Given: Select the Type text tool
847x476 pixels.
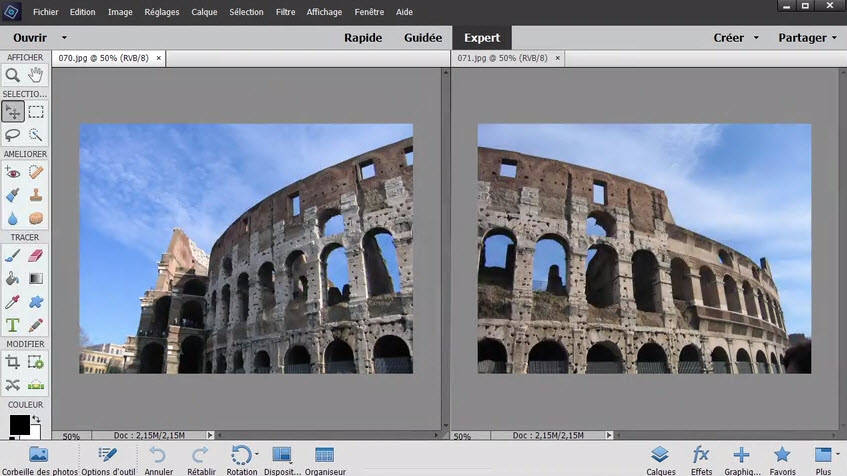Looking at the screenshot, I should coord(12,325).
